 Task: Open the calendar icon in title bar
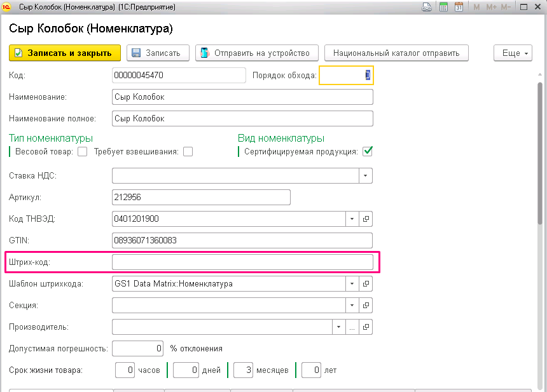point(459,7)
